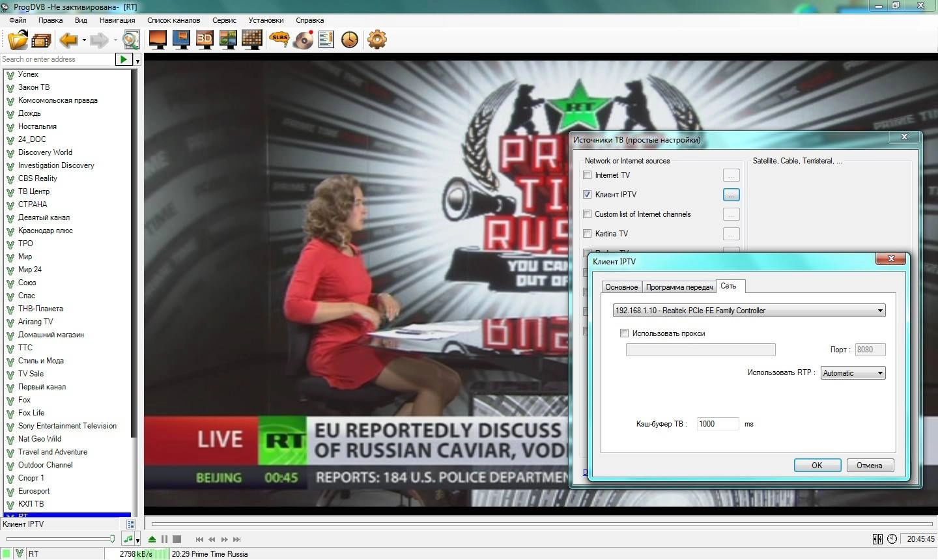Open the network adapter dropdown 192.168.1.10
This screenshot has height=560, width=938.
[749, 311]
